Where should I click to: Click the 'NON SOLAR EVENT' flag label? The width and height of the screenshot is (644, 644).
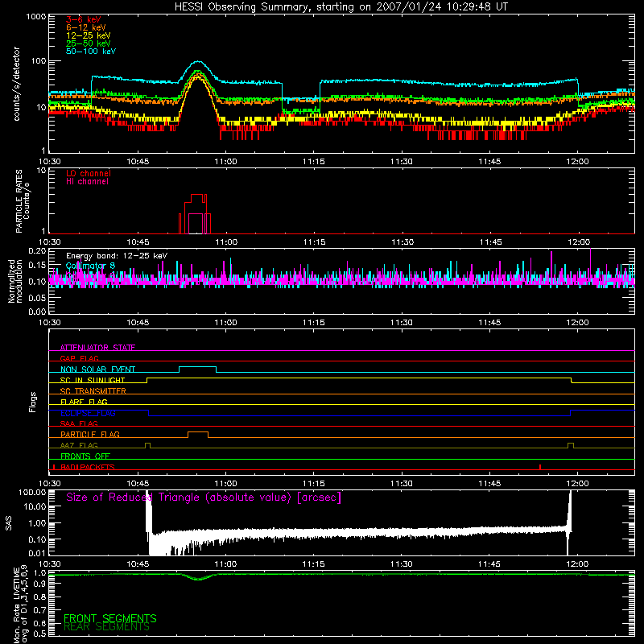tap(97, 369)
